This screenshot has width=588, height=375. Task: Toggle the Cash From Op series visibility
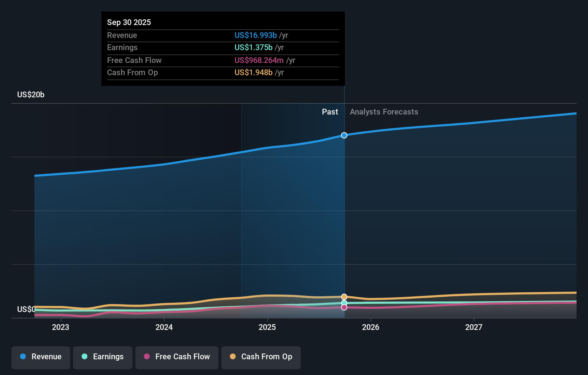261,357
